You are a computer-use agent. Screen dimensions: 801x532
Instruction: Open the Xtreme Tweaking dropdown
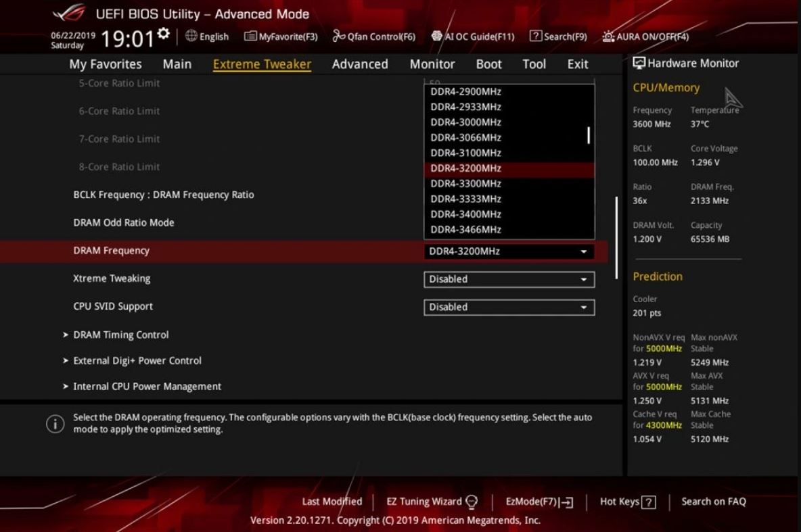(x=509, y=279)
